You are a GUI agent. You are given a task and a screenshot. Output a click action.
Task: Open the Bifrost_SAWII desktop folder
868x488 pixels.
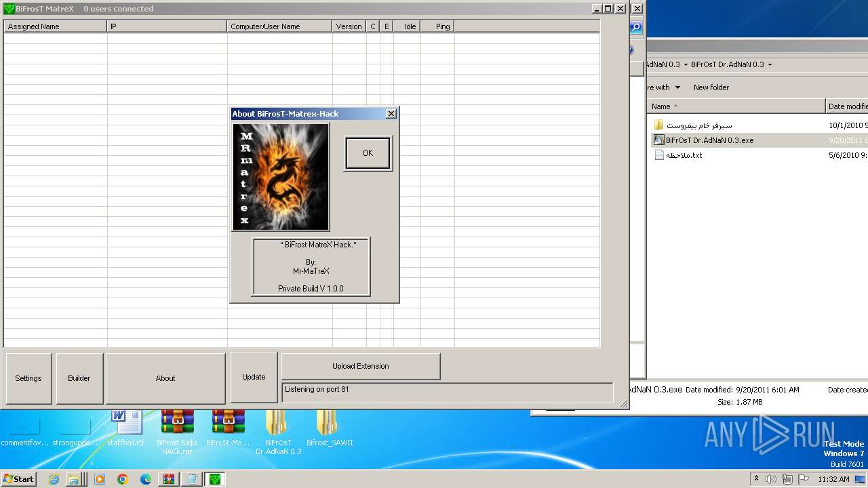click(x=330, y=428)
